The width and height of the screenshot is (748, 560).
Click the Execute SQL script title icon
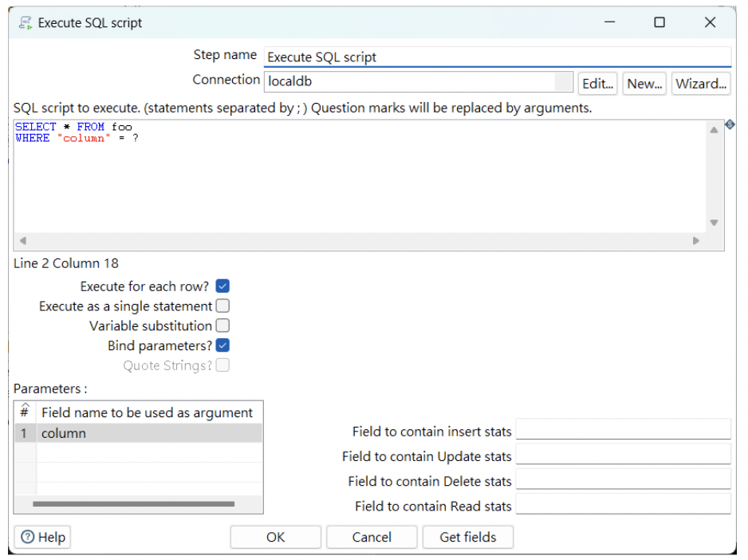[26, 22]
